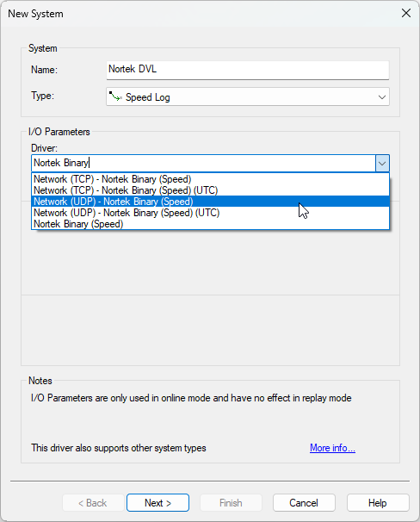Image resolution: width=420 pixels, height=522 pixels.
Task: Proceed with the Next > button
Action: click(158, 503)
